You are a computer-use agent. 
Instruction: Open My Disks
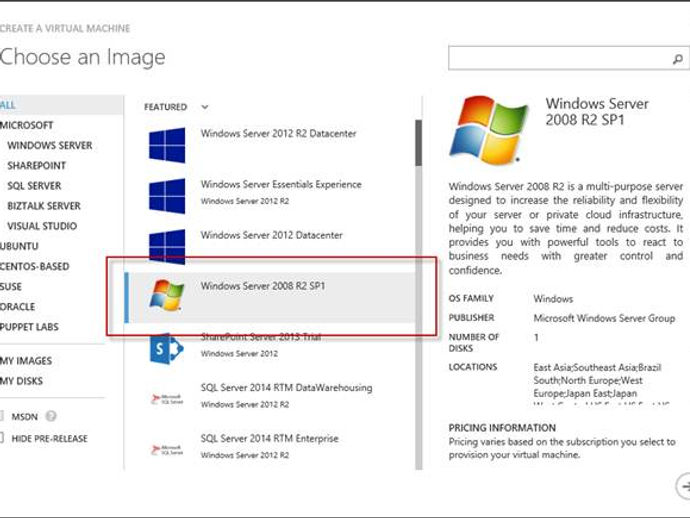pyautogui.click(x=22, y=381)
